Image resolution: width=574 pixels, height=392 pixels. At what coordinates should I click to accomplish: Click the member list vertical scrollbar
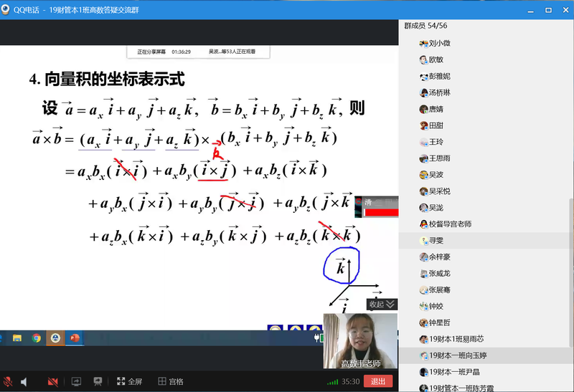[571, 272]
